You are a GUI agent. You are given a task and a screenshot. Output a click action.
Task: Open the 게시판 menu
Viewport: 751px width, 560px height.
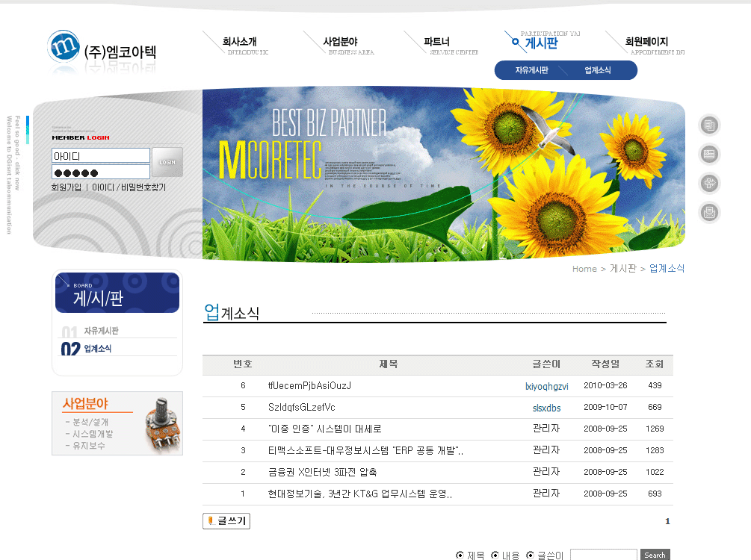pos(542,43)
